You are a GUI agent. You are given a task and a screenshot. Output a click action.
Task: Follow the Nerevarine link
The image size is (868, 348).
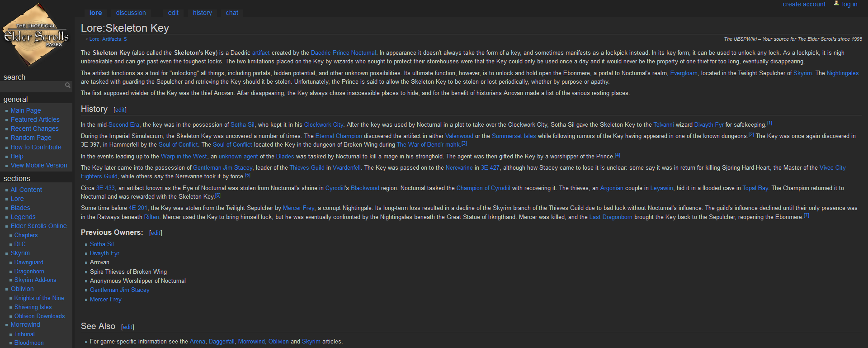(459, 168)
